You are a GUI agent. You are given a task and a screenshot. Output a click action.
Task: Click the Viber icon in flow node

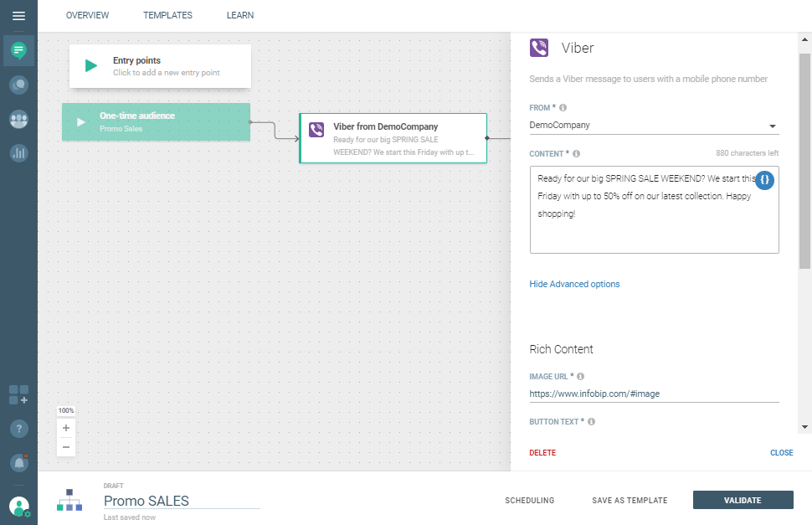(x=316, y=130)
